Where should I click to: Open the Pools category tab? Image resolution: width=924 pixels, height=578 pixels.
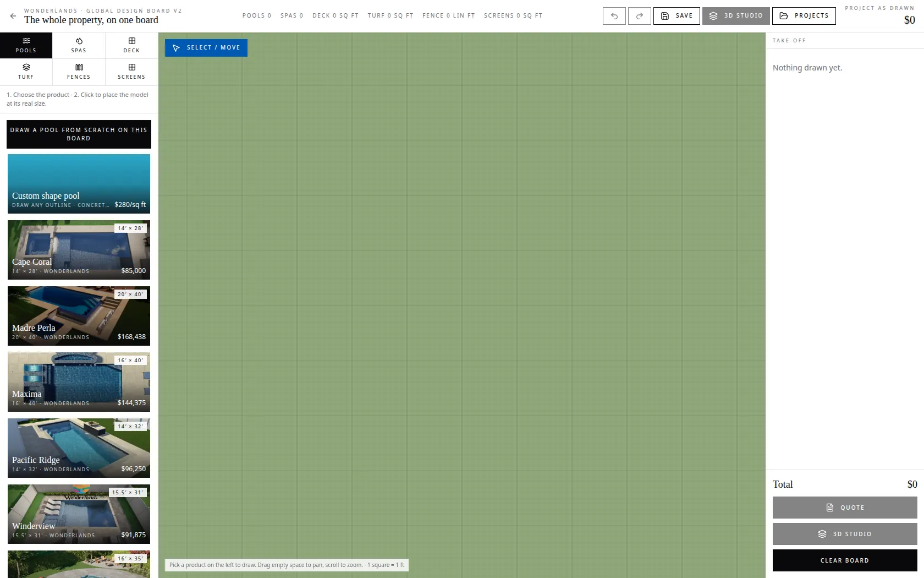point(26,45)
